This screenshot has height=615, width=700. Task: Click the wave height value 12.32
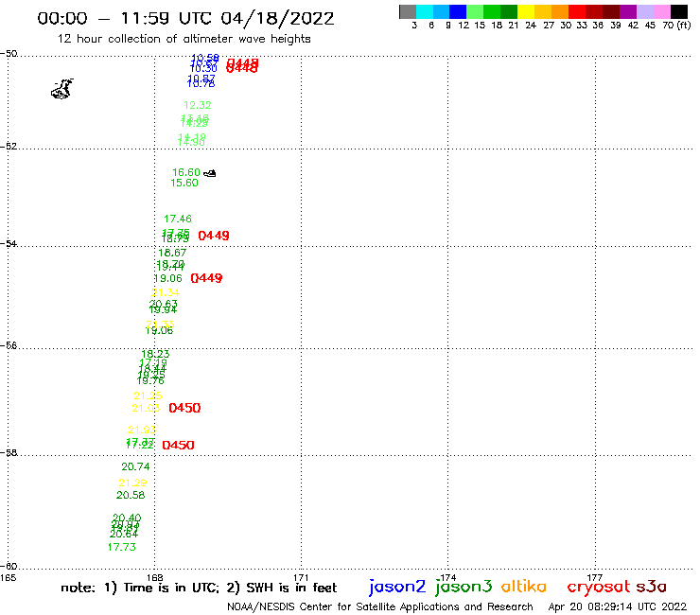click(198, 105)
